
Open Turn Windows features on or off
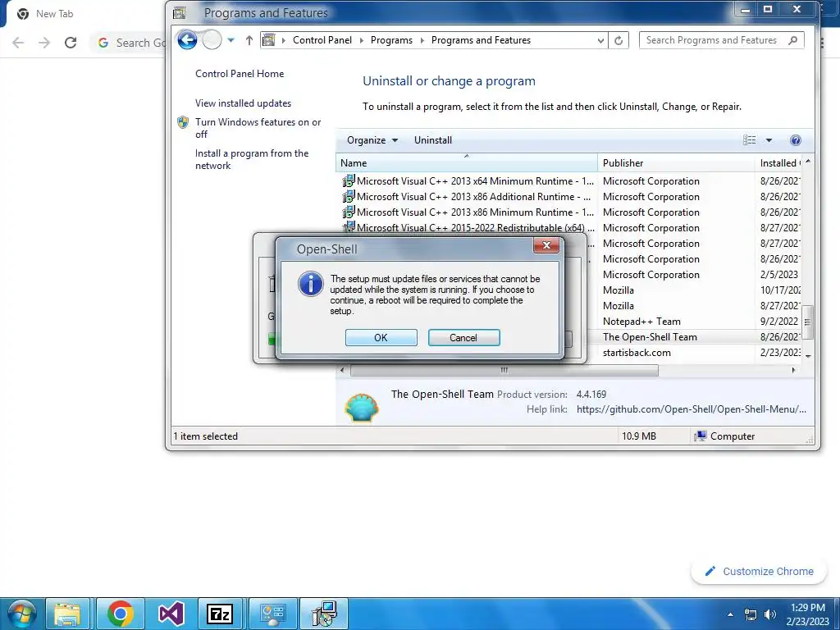[x=258, y=128]
